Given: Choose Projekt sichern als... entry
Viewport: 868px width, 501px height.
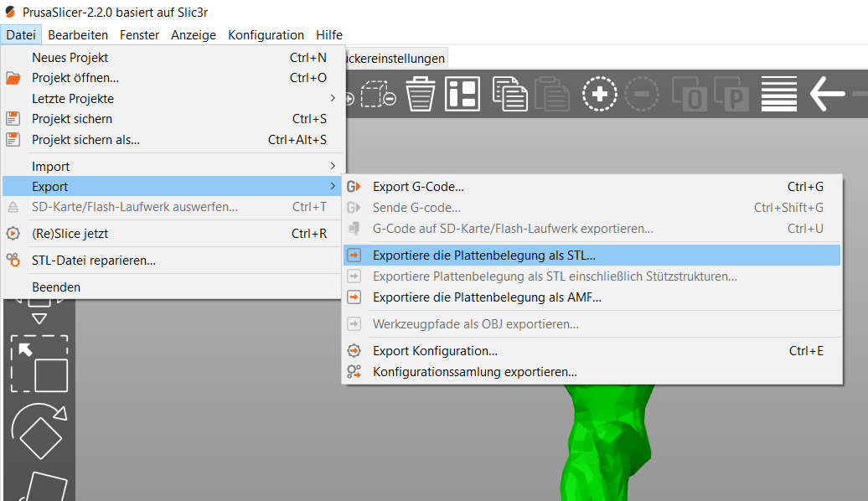Looking at the screenshot, I should pos(173,140).
